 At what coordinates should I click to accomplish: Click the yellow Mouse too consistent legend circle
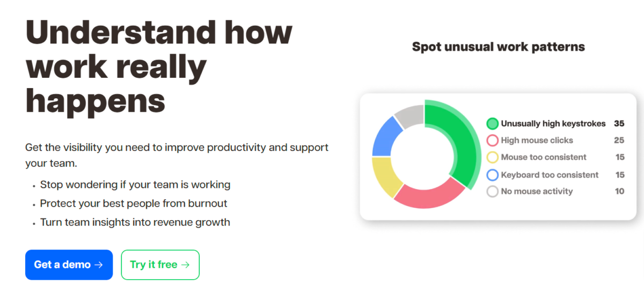[493, 157]
